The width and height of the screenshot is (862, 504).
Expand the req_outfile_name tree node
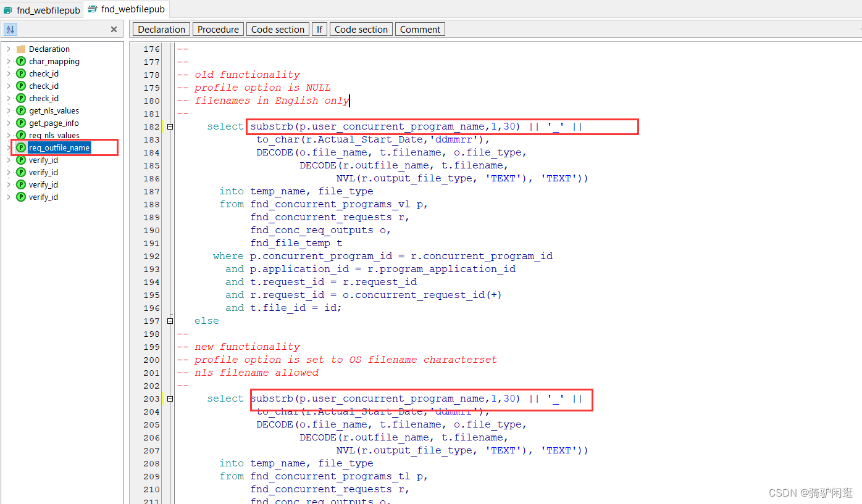7,147
